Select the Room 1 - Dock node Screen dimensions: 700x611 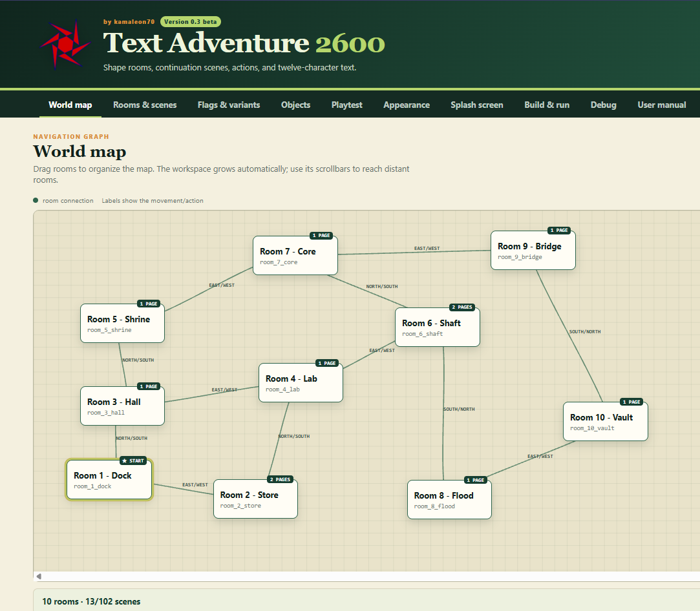click(x=109, y=479)
